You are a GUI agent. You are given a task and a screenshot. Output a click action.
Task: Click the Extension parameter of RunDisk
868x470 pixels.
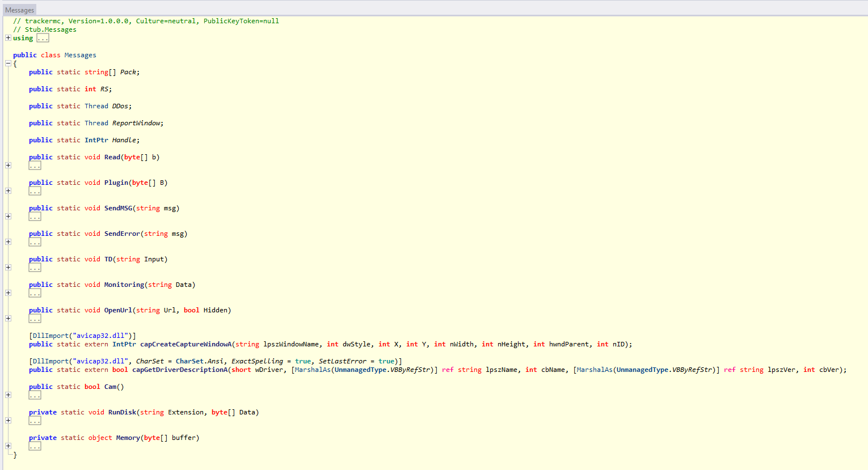[186, 412]
